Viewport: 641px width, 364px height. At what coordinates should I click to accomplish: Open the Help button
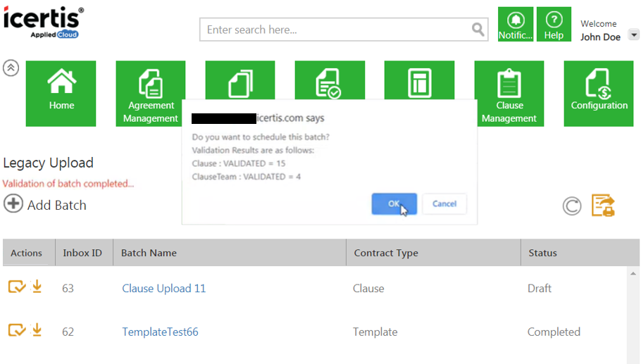pyautogui.click(x=554, y=24)
